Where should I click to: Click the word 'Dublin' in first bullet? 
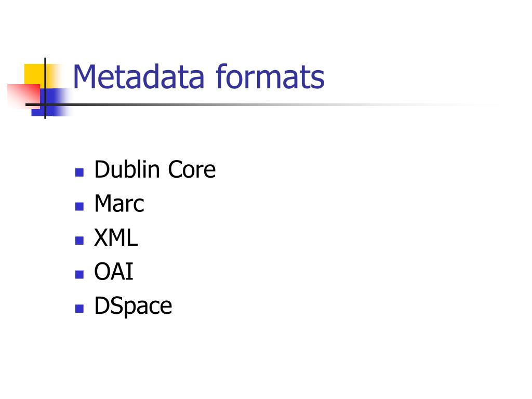click(127, 169)
